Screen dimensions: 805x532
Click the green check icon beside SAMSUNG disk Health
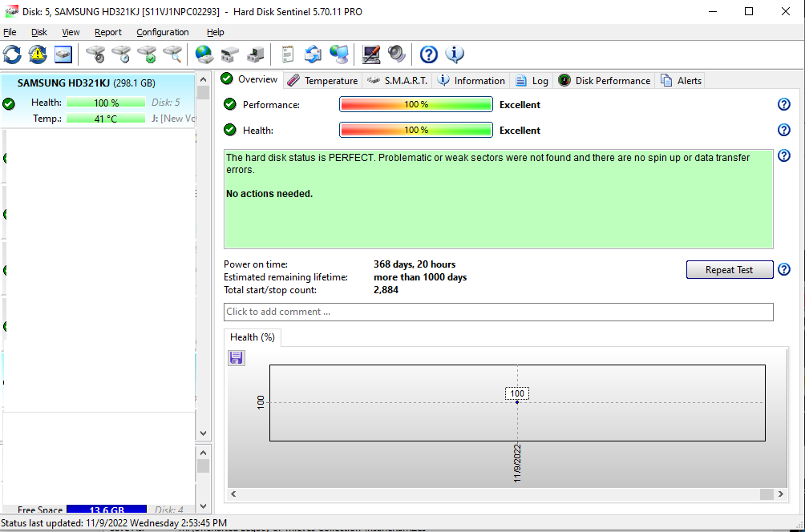(x=9, y=104)
